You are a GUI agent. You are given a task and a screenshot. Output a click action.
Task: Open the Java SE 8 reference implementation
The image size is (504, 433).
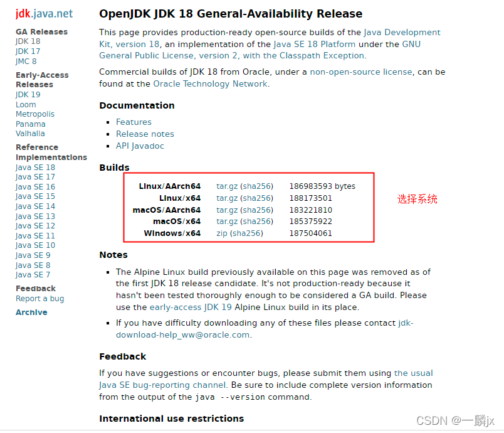click(x=33, y=265)
